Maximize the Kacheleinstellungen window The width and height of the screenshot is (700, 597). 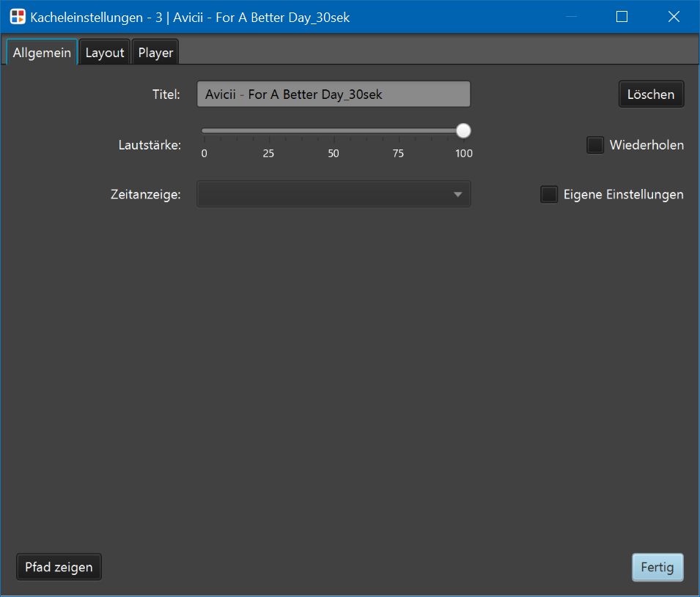tap(622, 17)
